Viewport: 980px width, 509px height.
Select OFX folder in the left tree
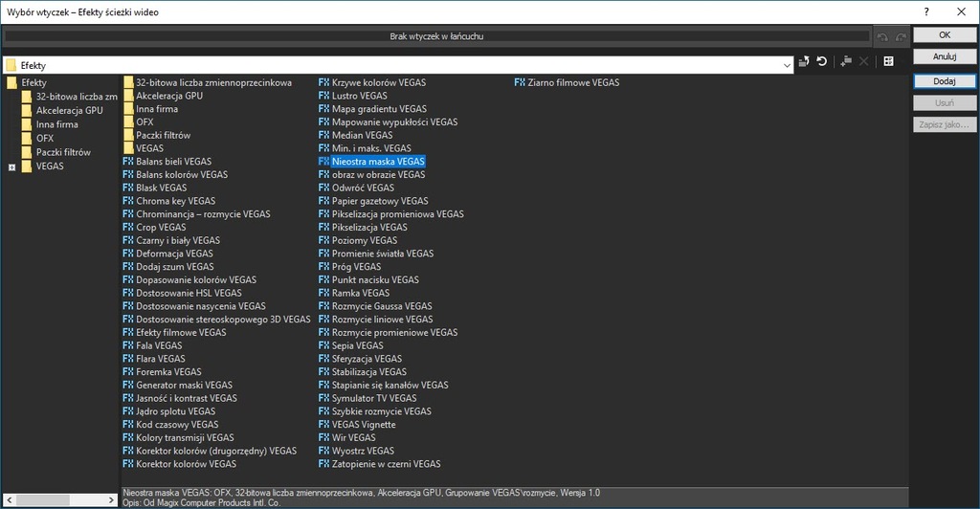point(44,138)
